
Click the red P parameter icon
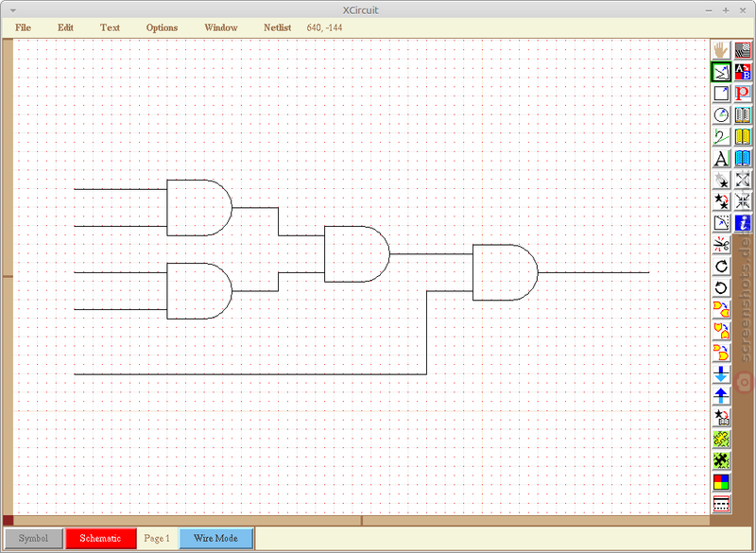pos(743,93)
